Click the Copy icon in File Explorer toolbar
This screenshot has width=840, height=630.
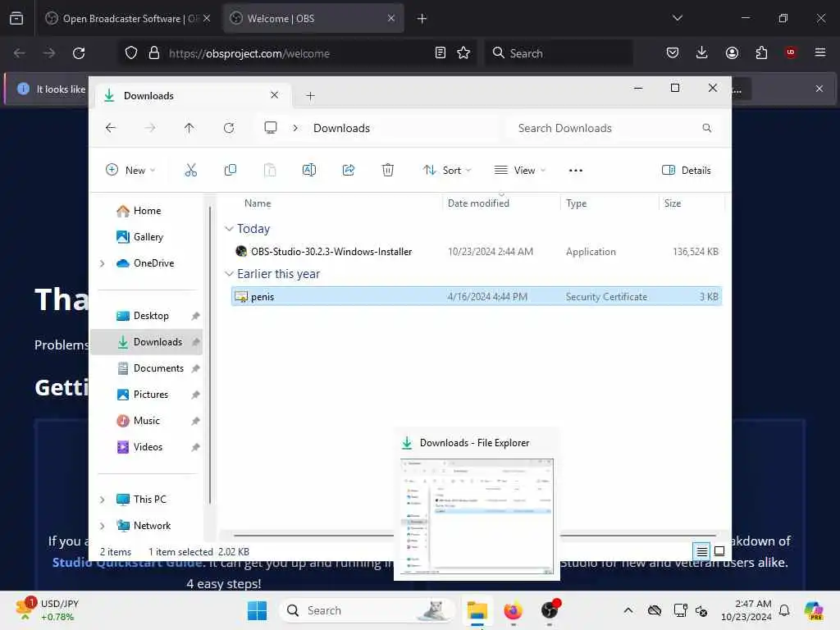point(231,171)
